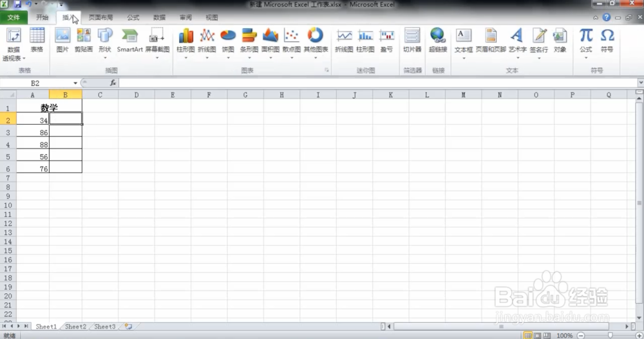This screenshot has height=339, width=644.
Task: Insert a slicer (切片器)
Action: [412, 41]
